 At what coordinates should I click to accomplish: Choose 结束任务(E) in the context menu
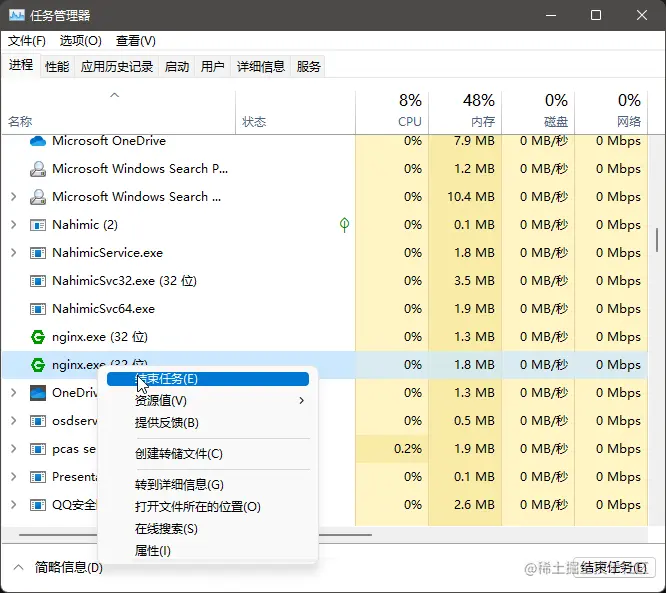(208, 379)
